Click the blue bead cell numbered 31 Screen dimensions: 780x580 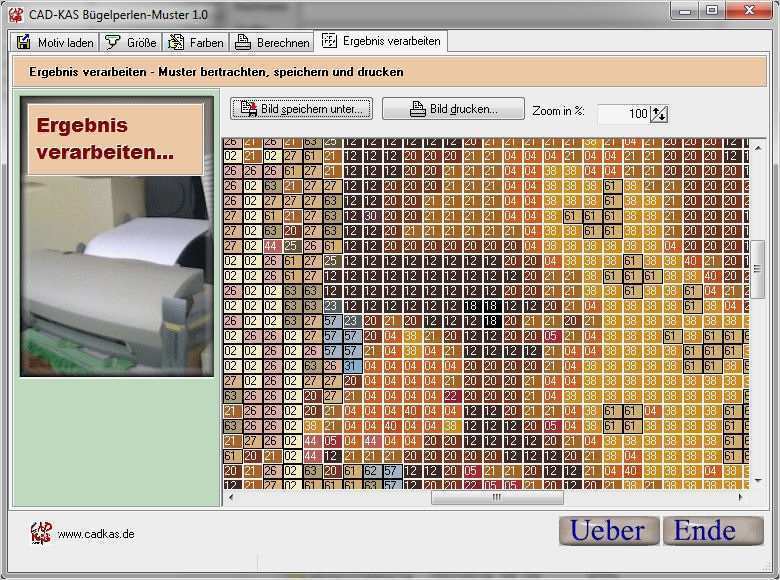351,366
